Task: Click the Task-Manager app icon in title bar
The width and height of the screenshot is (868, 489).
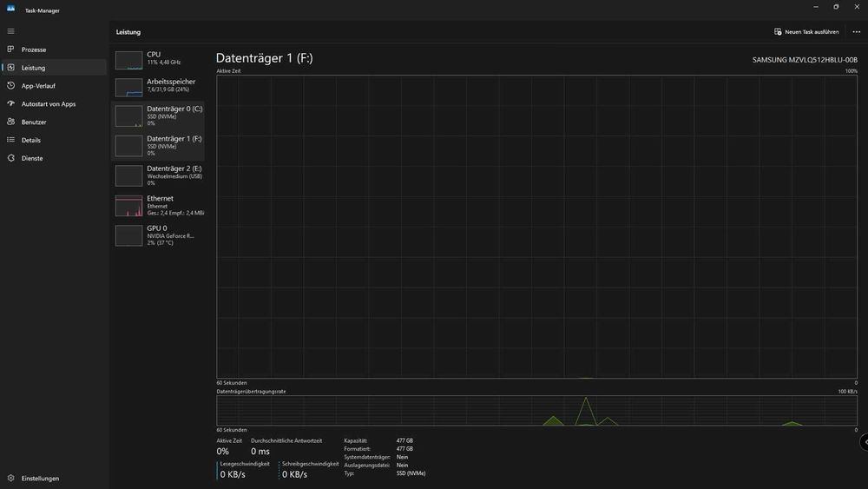Action: tap(10, 9)
